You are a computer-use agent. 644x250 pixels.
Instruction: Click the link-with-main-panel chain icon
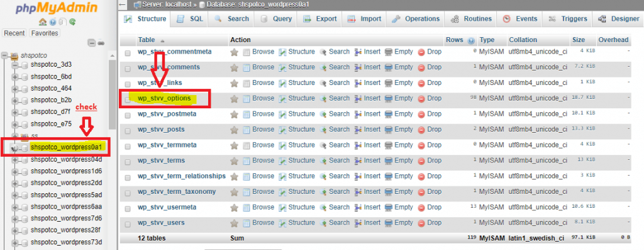101,43
